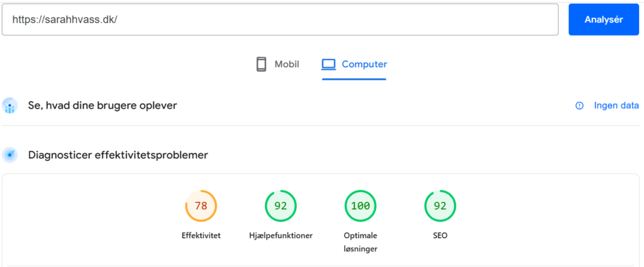The image size is (644, 267).
Task: Click the user experience section icon
Action: pos(9,106)
